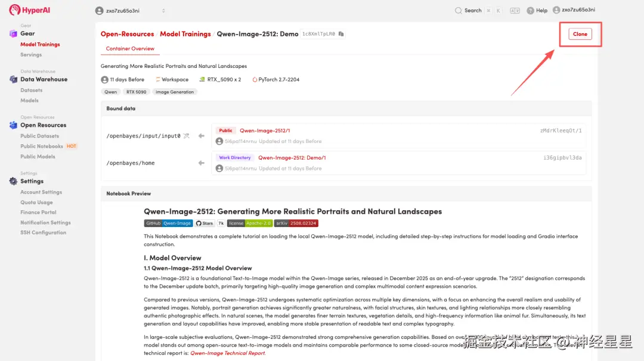Open Model Trainings in sidebar
The image size is (644, 361).
click(41, 44)
